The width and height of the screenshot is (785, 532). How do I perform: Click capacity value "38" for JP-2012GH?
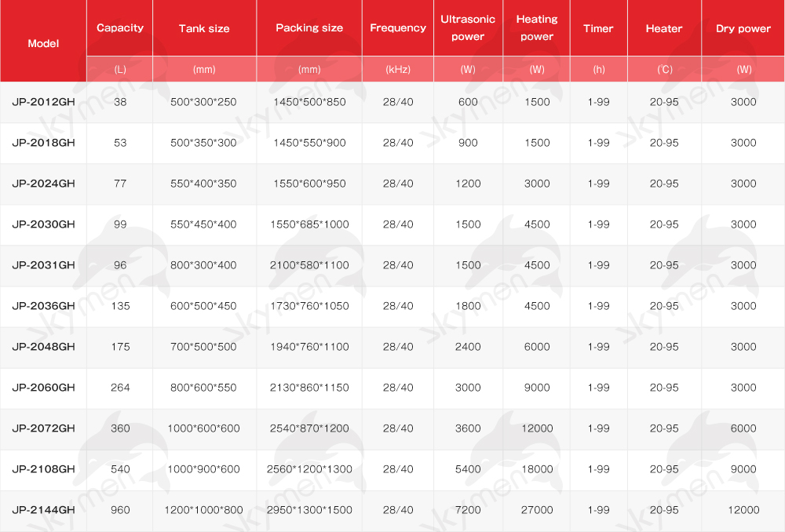(120, 102)
